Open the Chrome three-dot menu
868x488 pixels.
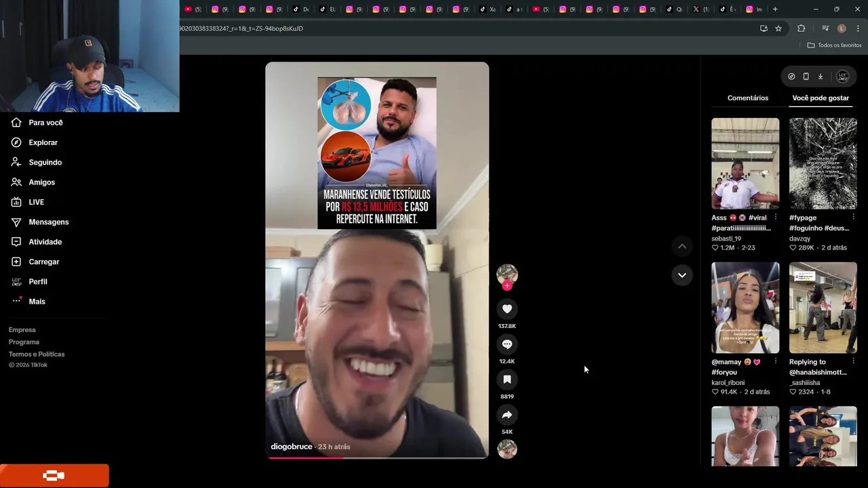coord(858,28)
